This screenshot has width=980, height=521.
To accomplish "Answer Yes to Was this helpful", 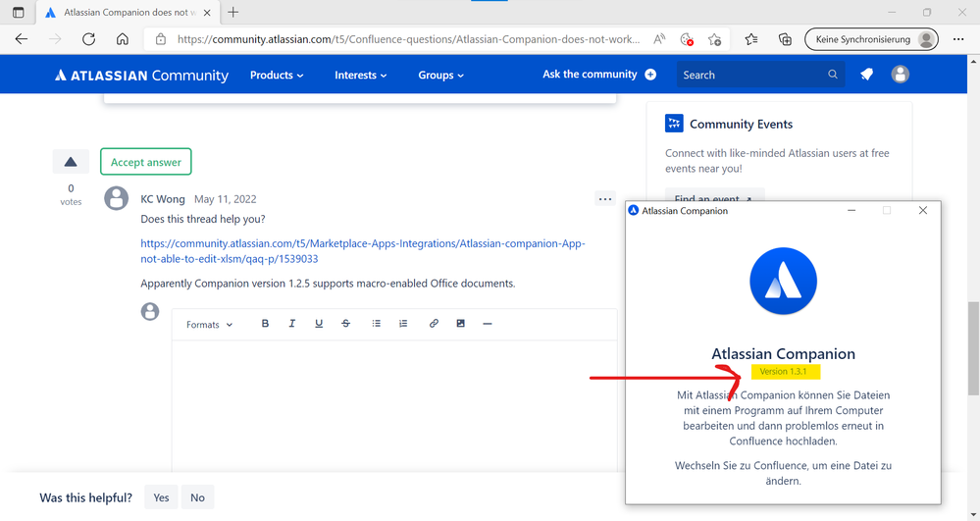I will (161, 497).
